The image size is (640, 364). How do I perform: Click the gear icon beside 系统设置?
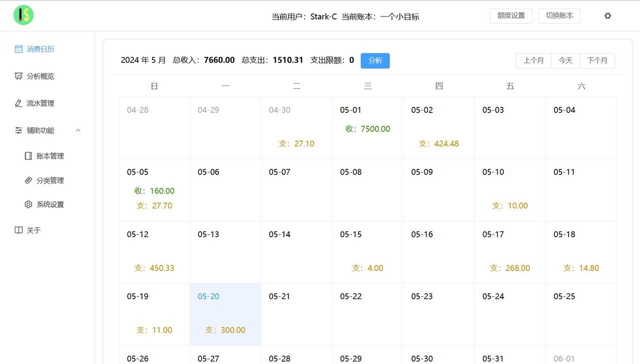(28, 204)
